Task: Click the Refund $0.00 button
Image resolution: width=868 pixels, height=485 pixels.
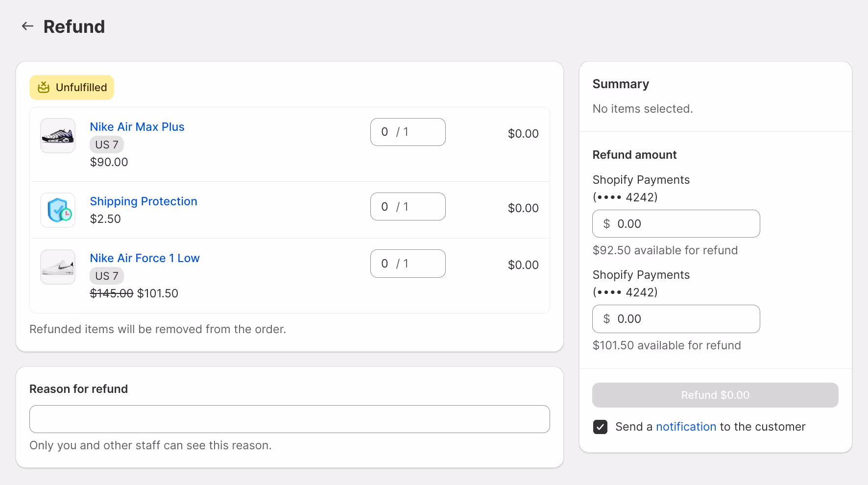Action: point(715,395)
